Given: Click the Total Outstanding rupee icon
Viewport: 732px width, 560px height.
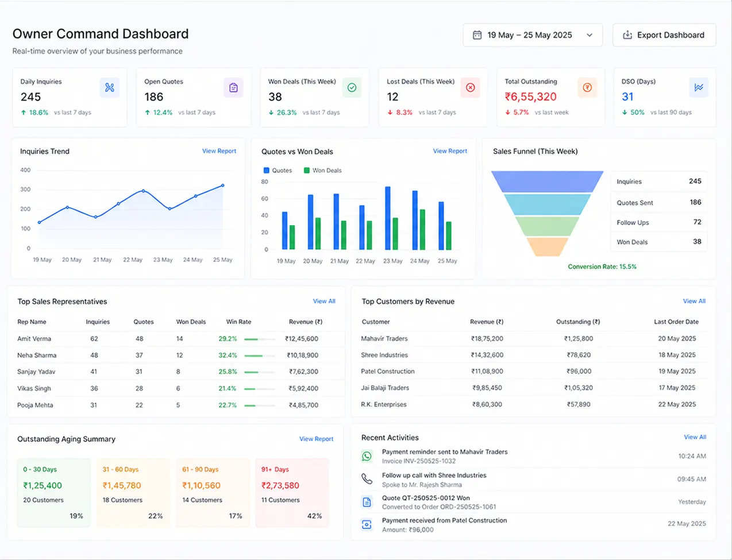Looking at the screenshot, I should tap(587, 87).
